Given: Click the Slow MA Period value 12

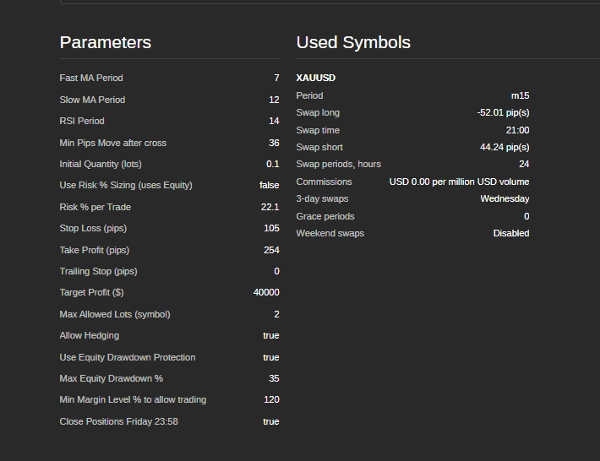Looking at the screenshot, I should pyautogui.click(x=274, y=99).
